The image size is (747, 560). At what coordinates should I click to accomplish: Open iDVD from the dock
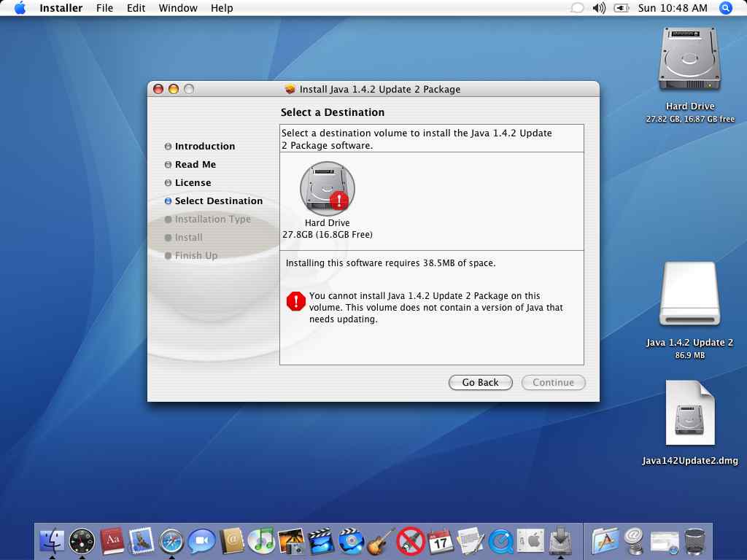(351, 542)
